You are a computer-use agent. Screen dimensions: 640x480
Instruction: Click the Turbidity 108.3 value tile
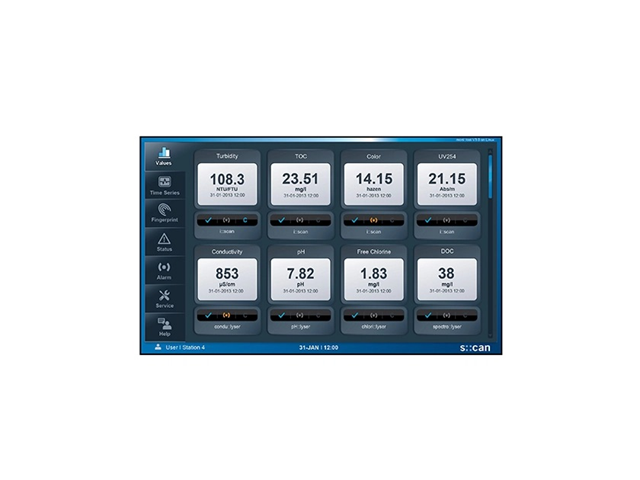(226, 182)
